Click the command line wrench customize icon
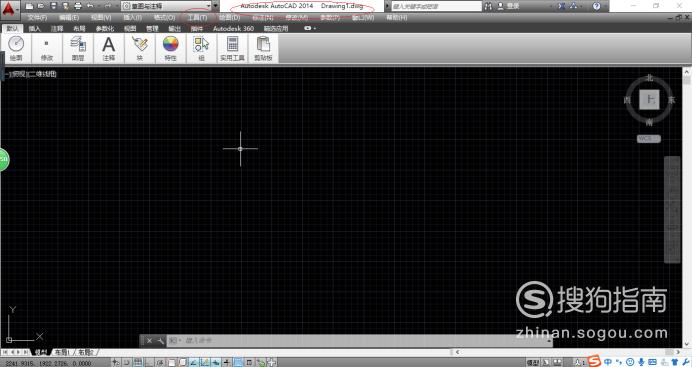This screenshot has width=692, height=367. [x=160, y=341]
